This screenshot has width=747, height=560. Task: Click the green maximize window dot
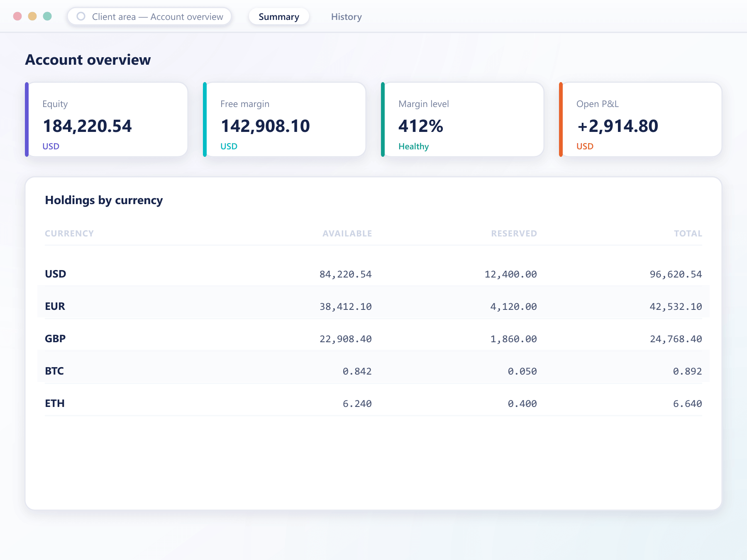pos(47,16)
